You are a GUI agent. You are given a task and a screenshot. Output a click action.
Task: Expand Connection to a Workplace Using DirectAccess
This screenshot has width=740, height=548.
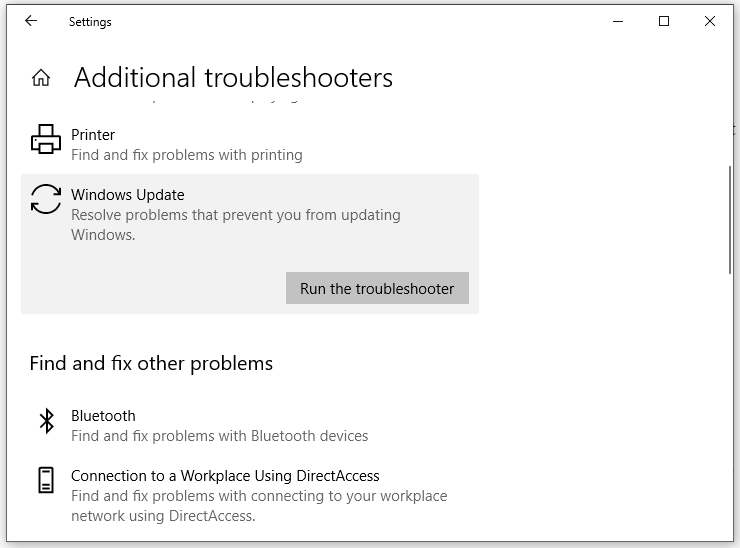tap(225, 476)
